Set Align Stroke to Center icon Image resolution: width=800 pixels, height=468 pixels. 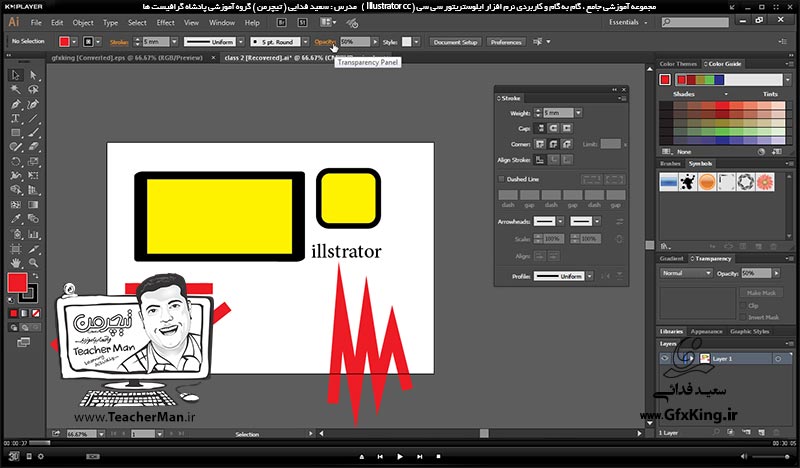point(540,160)
